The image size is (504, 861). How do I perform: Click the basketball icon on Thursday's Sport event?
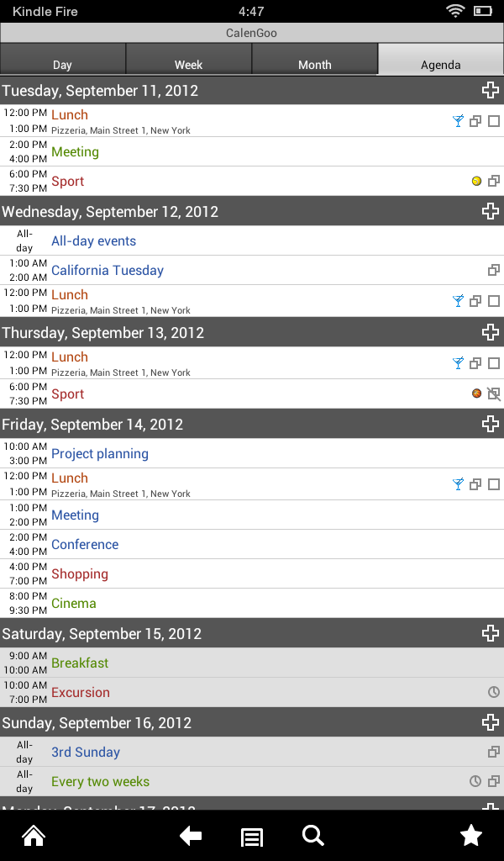click(x=475, y=393)
